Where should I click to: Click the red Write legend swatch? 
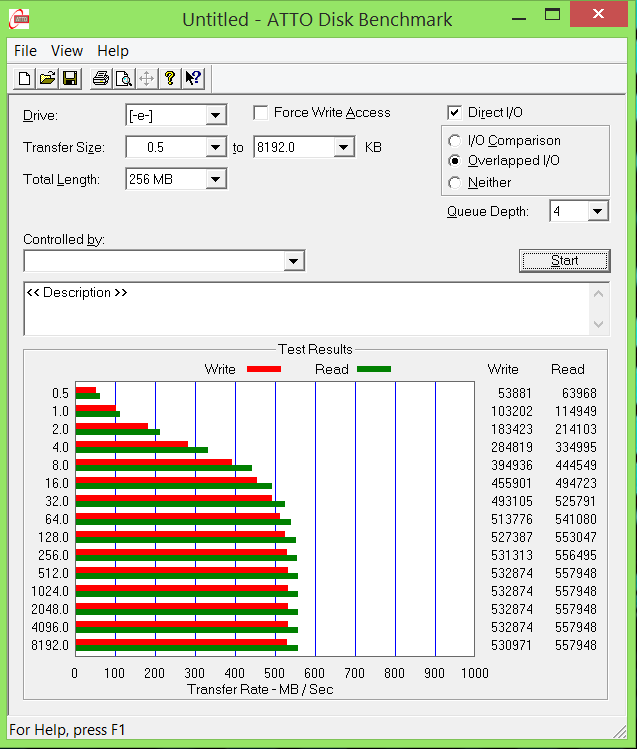[x=263, y=369]
